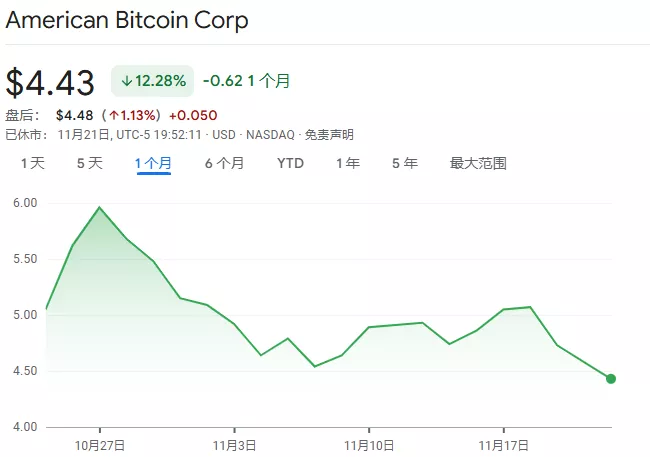Image resolution: width=650 pixels, height=457 pixels.
Task: Click the green endpoint dot on the chart
Action: [611, 379]
